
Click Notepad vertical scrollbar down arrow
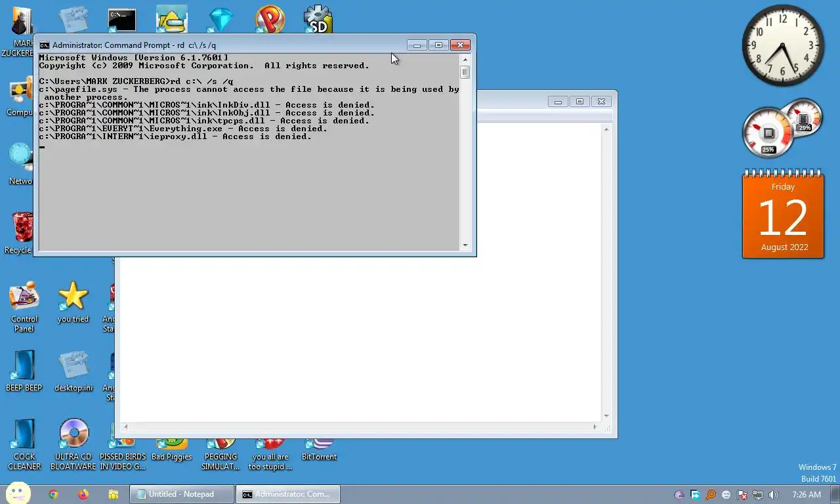(606, 415)
